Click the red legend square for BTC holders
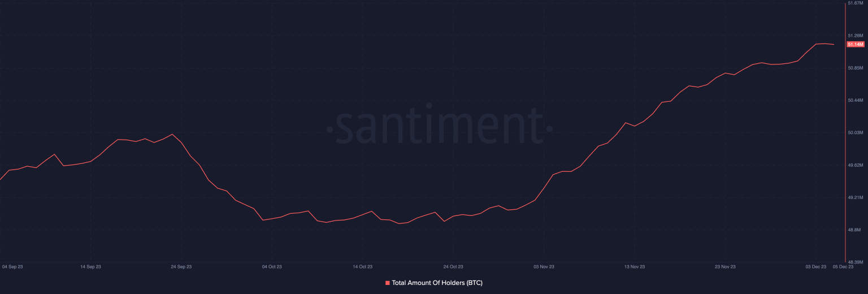The image size is (868, 294). pos(388,283)
